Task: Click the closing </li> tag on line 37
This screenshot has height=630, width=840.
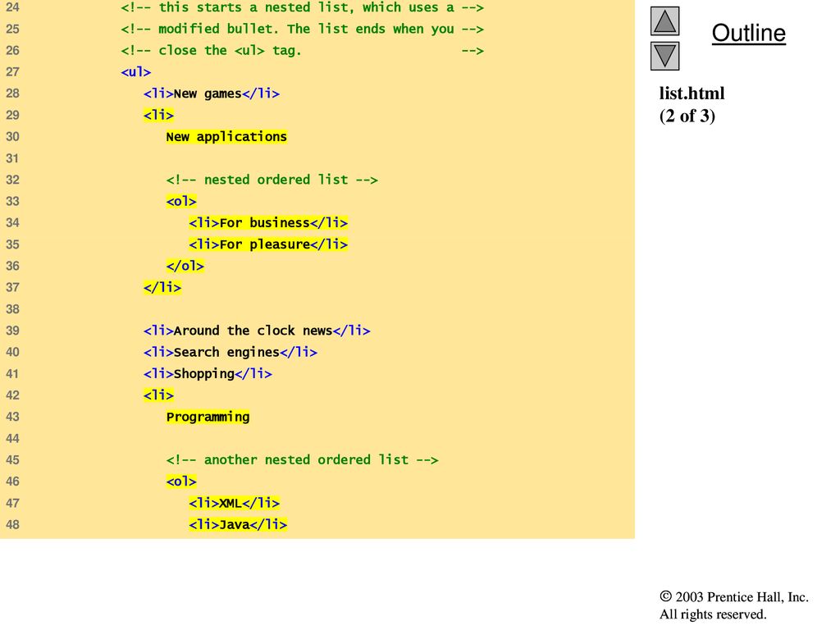Action: pos(162,288)
